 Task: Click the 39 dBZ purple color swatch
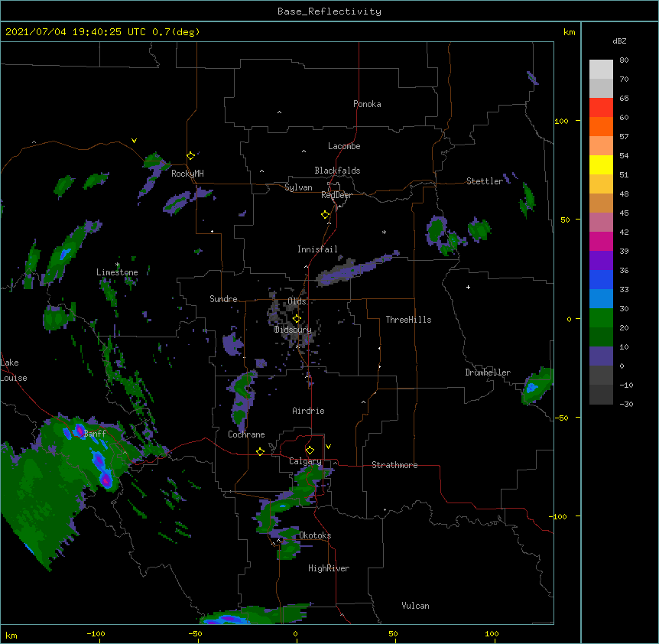pyautogui.click(x=601, y=260)
